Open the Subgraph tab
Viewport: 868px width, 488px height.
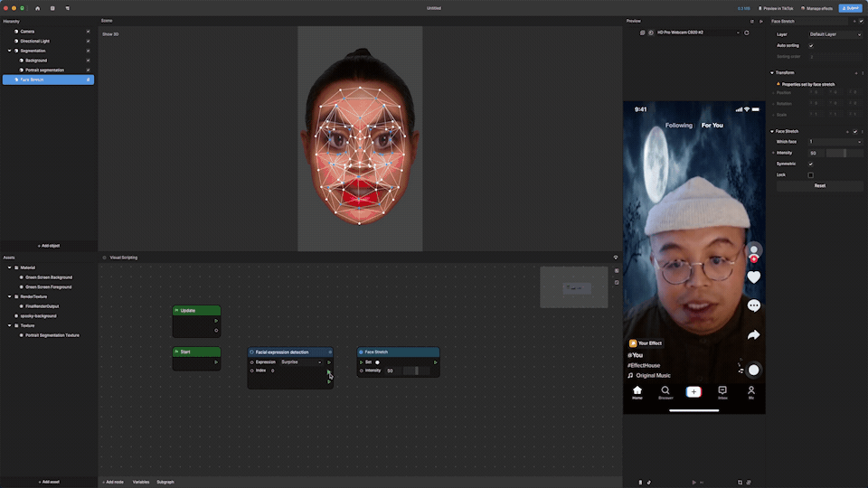pyautogui.click(x=165, y=482)
